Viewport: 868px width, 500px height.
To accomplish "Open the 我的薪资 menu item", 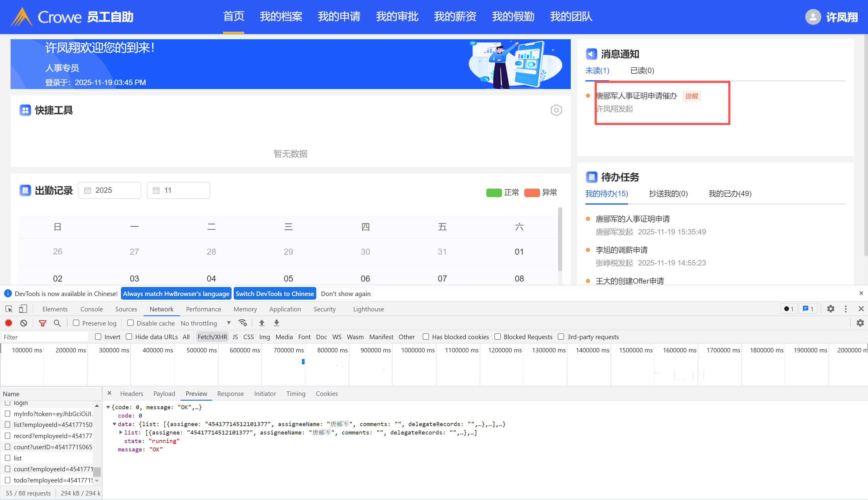I will coord(455,17).
